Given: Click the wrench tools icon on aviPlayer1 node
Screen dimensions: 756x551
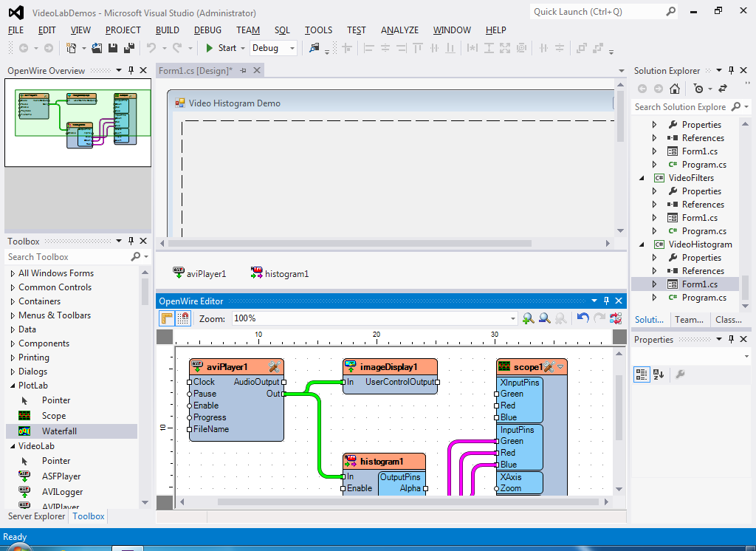Looking at the screenshot, I should [275, 366].
